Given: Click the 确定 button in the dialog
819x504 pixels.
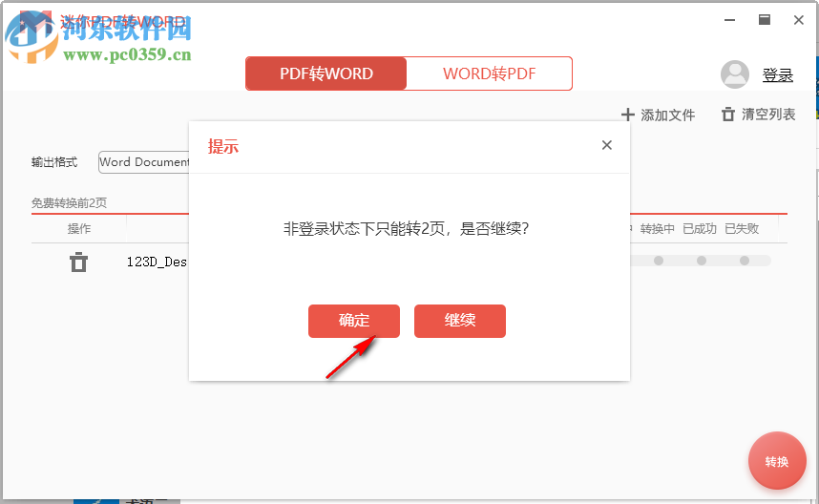Looking at the screenshot, I should point(353,321).
